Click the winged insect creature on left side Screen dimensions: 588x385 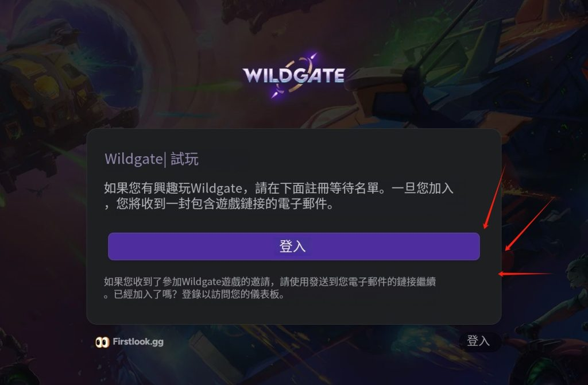[x=38, y=191]
